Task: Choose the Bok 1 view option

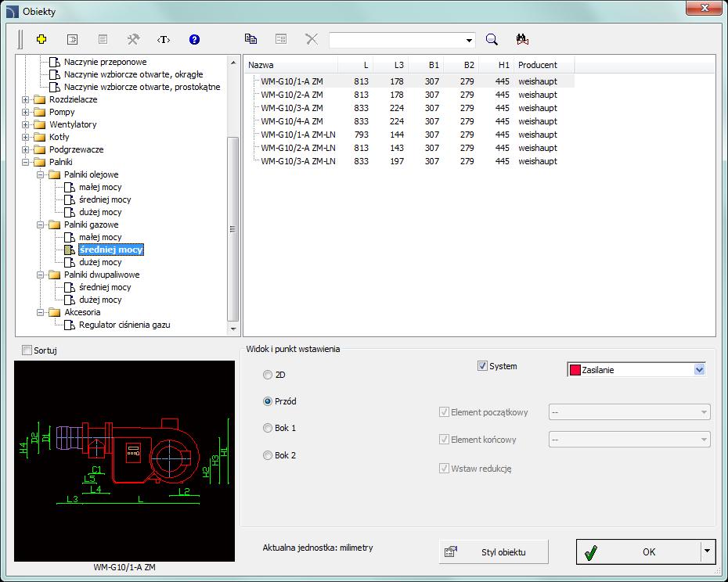Action: coord(268,428)
